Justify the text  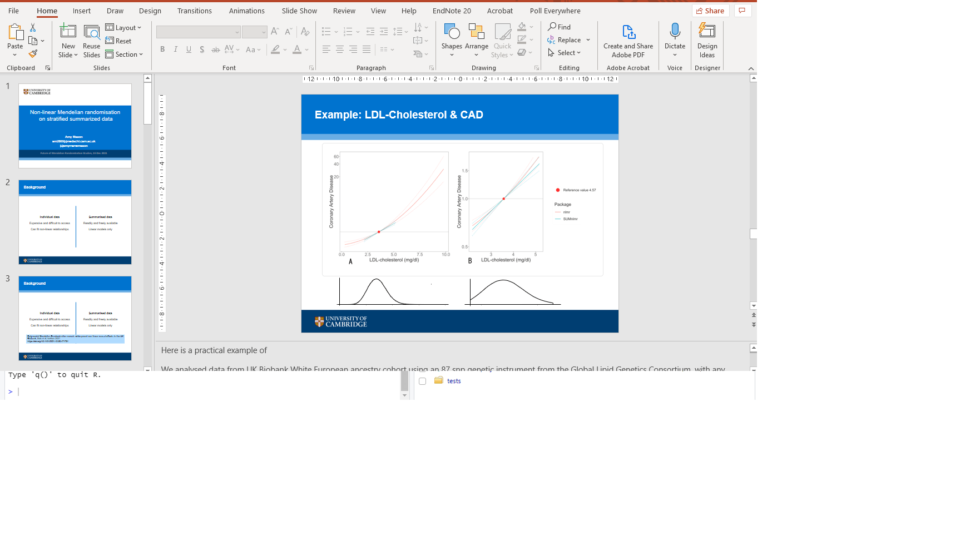pyautogui.click(x=367, y=49)
